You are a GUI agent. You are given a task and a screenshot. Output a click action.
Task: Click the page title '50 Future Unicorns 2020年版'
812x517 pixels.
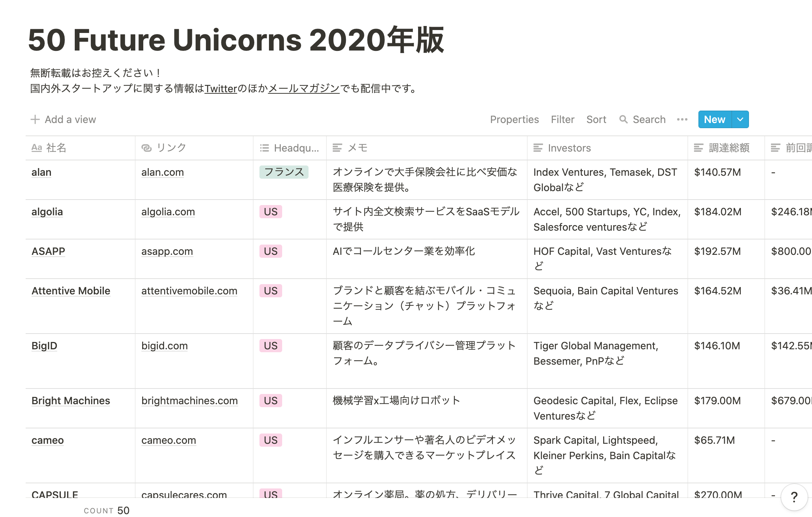[236, 40]
